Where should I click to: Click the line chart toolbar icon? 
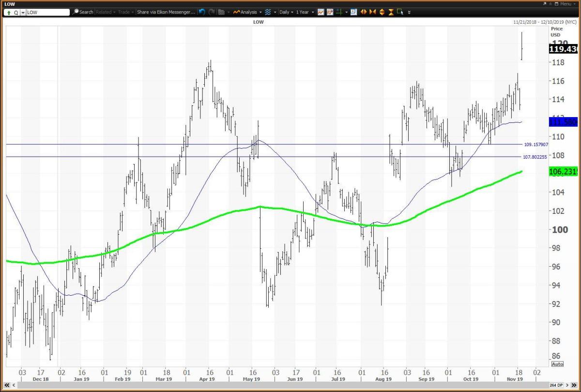(x=321, y=12)
